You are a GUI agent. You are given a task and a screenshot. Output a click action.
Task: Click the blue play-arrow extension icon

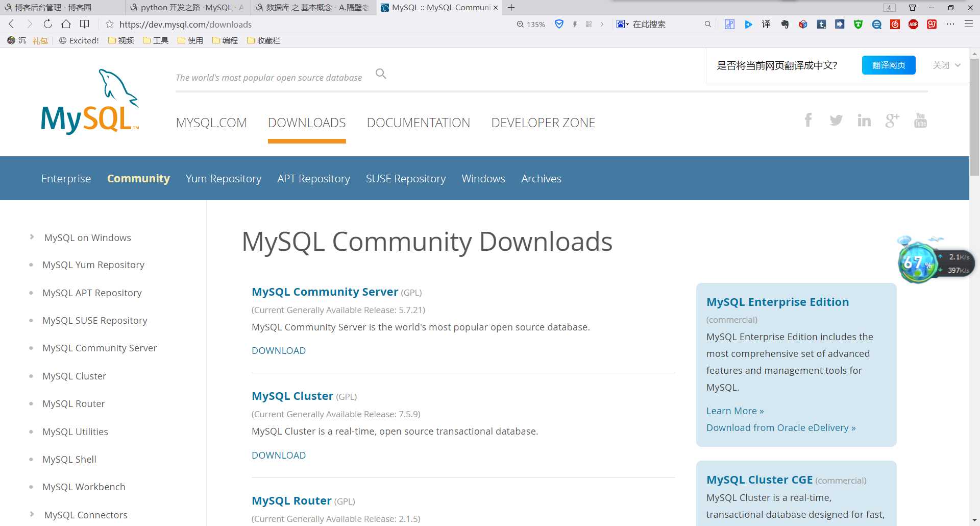748,24
